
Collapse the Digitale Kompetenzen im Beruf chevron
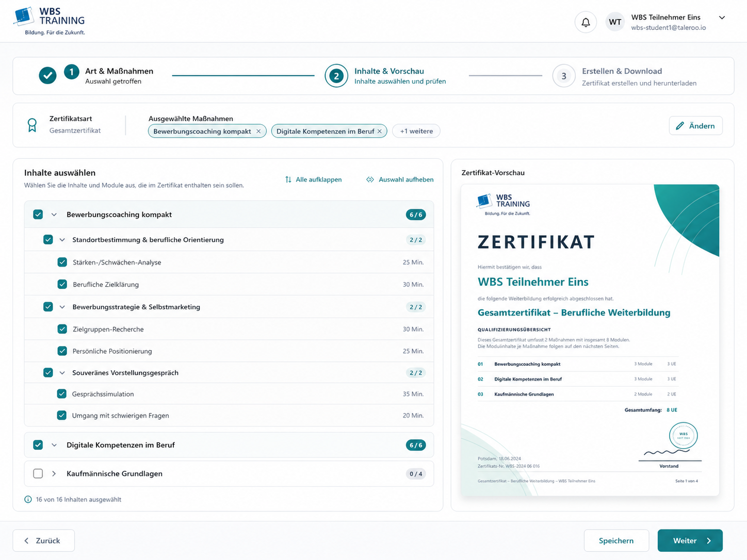(x=54, y=445)
